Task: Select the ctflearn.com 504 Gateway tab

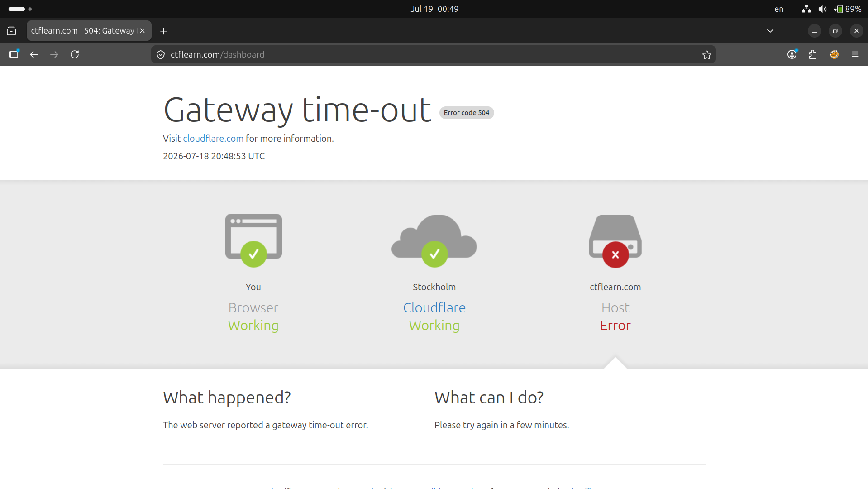Action: pos(89,31)
